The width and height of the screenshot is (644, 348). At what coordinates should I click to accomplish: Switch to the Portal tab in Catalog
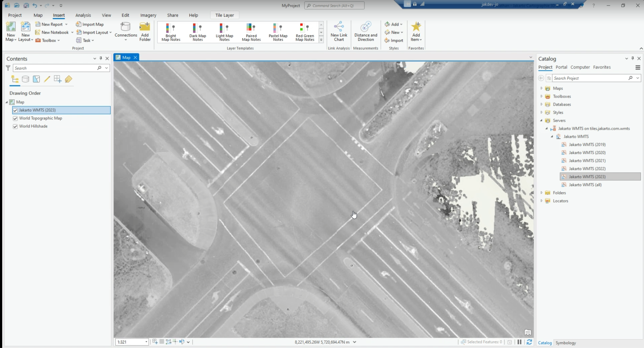pyautogui.click(x=561, y=67)
